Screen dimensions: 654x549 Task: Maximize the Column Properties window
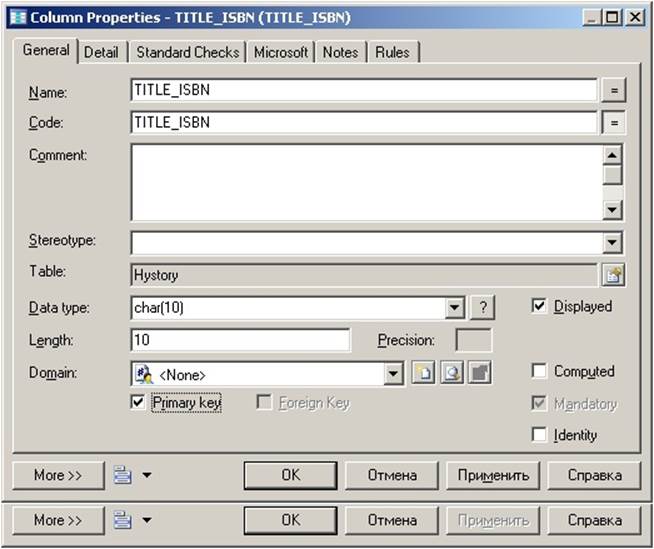(x=612, y=18)
